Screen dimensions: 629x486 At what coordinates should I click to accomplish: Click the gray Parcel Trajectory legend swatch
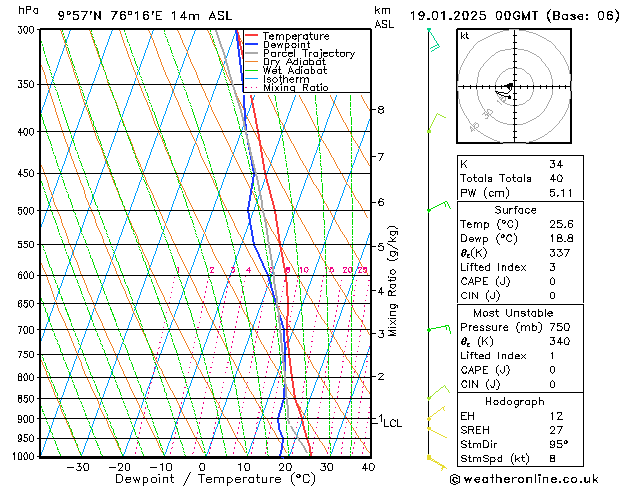(x=252, y=53)
